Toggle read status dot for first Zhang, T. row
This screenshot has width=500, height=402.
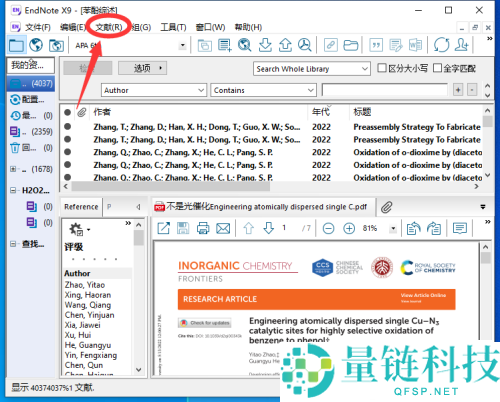point(67,127)
